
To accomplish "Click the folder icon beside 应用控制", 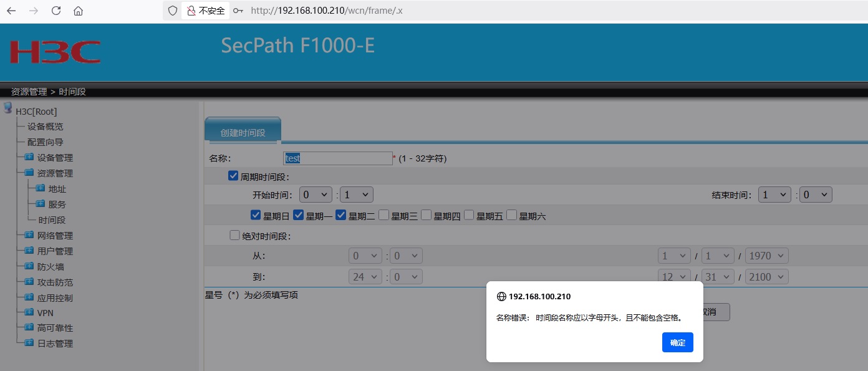I will pos(29,297).
